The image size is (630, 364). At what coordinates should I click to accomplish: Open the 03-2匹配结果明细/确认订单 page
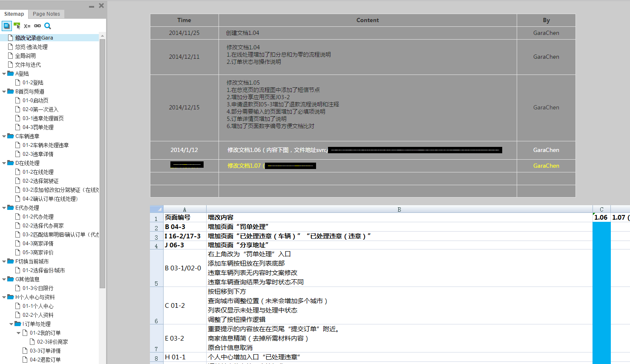click(60, 235)
